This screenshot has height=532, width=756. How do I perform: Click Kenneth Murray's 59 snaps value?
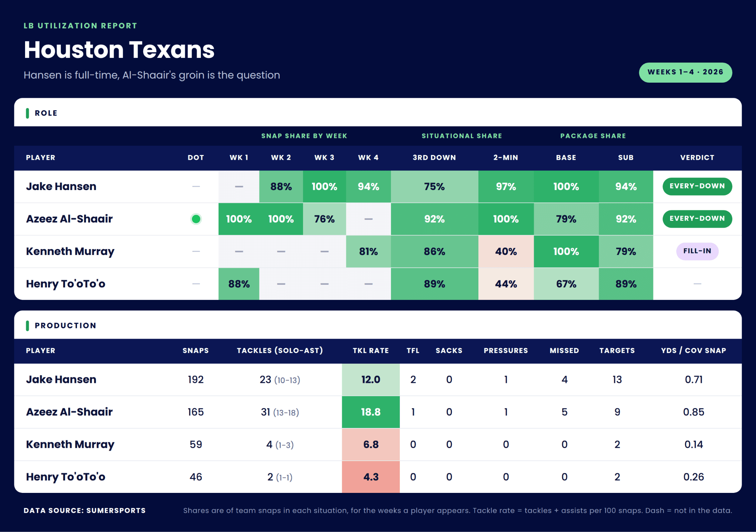point(196,445)
